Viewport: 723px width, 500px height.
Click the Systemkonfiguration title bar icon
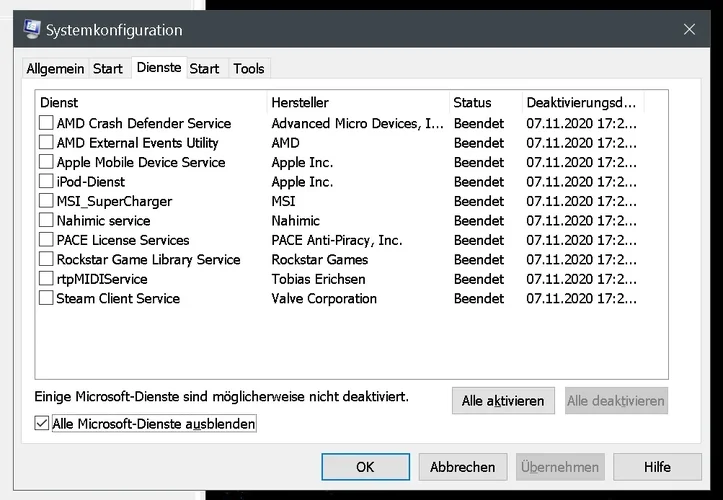31,30
